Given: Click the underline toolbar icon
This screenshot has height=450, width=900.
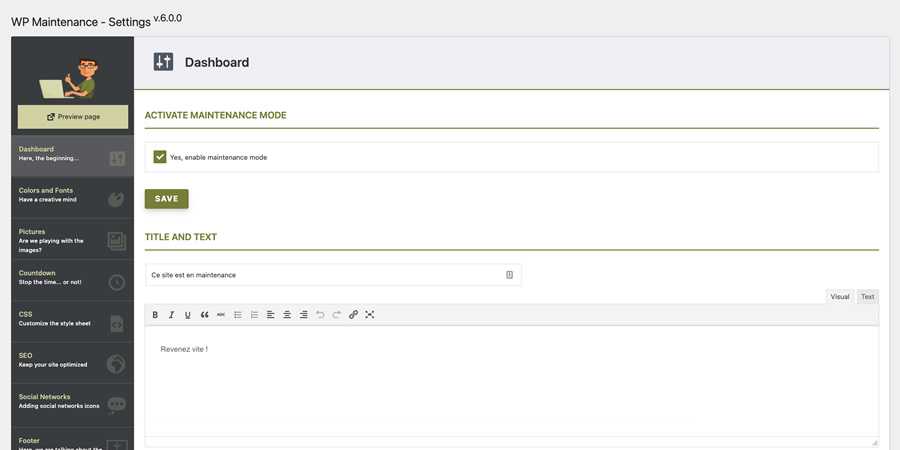Looking at the screenshot, I should tap(188, 315).
